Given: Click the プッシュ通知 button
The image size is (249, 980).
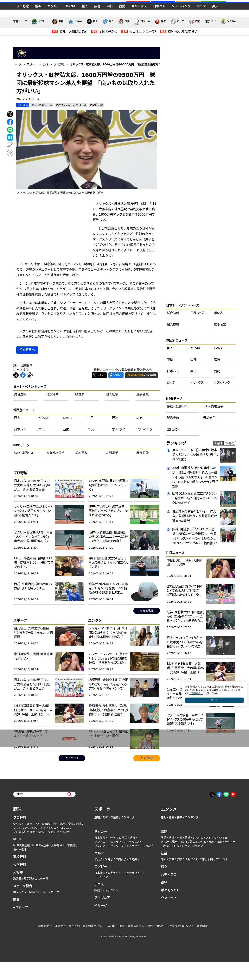Looking at the screenshot, I should 141,375.
